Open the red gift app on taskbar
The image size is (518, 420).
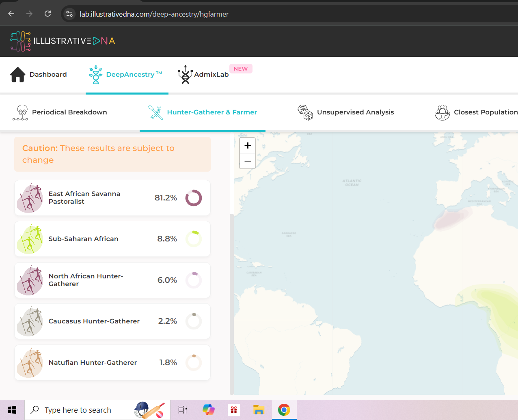point(234,410)
